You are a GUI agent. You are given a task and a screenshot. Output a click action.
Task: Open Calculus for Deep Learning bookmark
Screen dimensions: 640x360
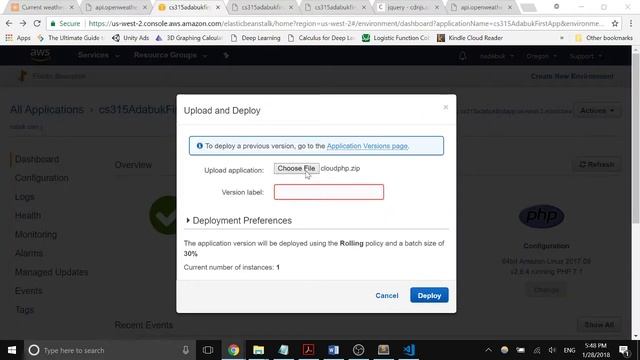[321, 38]
